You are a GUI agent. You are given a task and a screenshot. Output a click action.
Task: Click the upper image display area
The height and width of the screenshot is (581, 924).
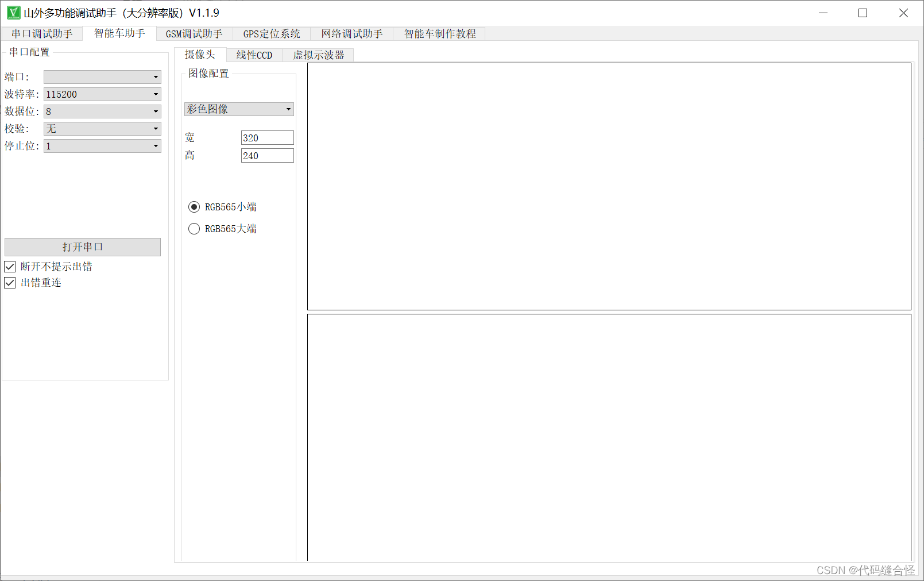pos(609,187)
